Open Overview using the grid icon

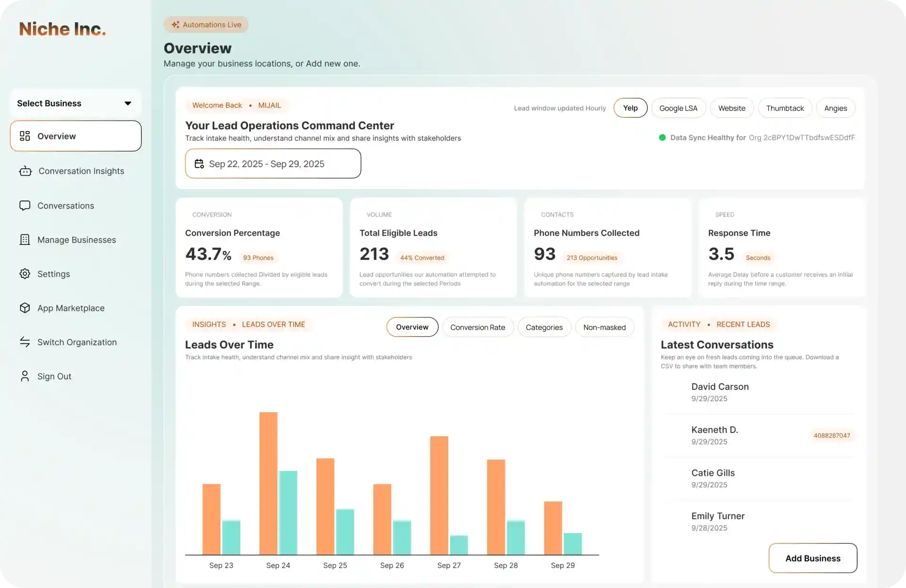click(x=25, y=136)
